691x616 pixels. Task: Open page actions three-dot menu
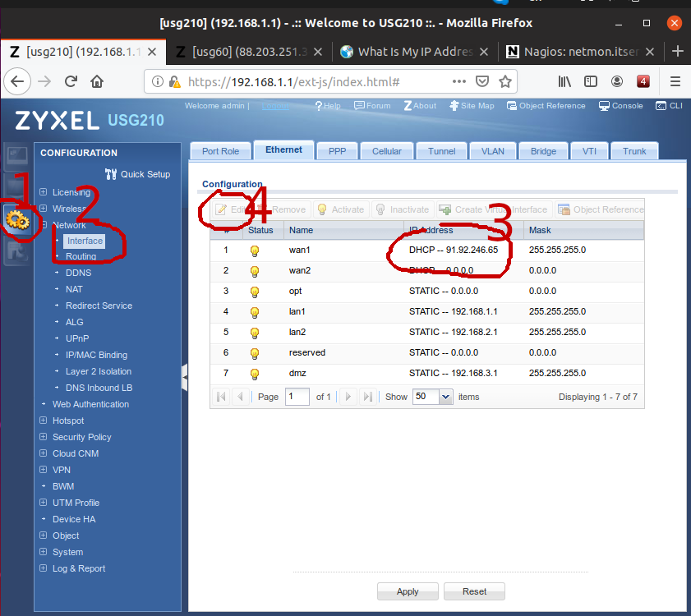point(458,81)
